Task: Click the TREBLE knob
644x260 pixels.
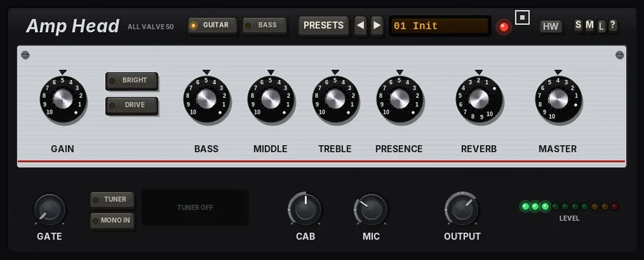Action: coord(335,99)
